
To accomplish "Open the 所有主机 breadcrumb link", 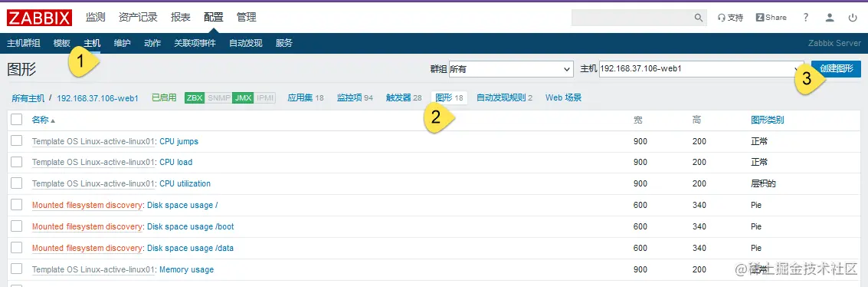I will click(28, 98).
